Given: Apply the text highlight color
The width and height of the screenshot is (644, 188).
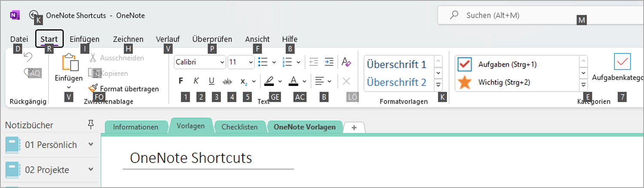Looking at the screenshot, I should tap(269, 80).
